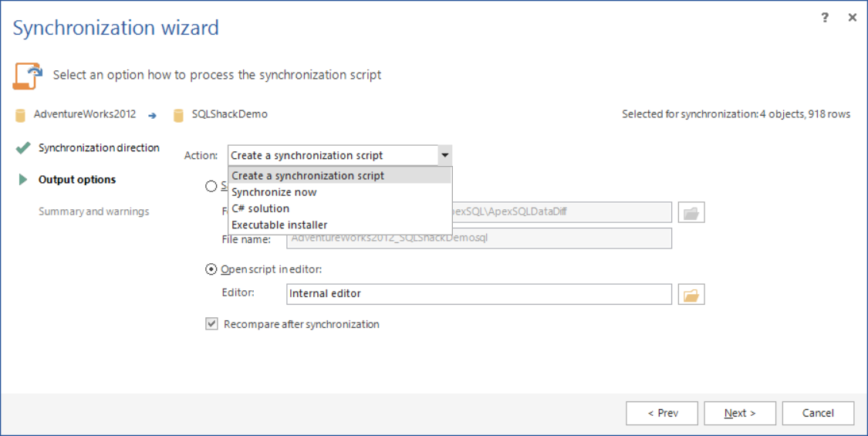Image resolution: width=868 pixels, height=436 pixels.
Task: Choose Synchronize now from the Action list
Action: click(274, 192)
